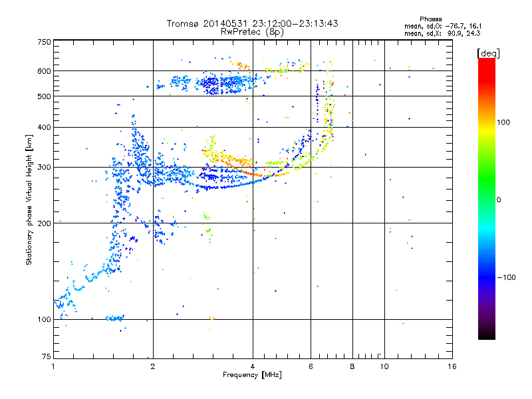532x399 pixels.
Task: Select the "RwPretec (8p)" subtitle
Action: [252, 32]
